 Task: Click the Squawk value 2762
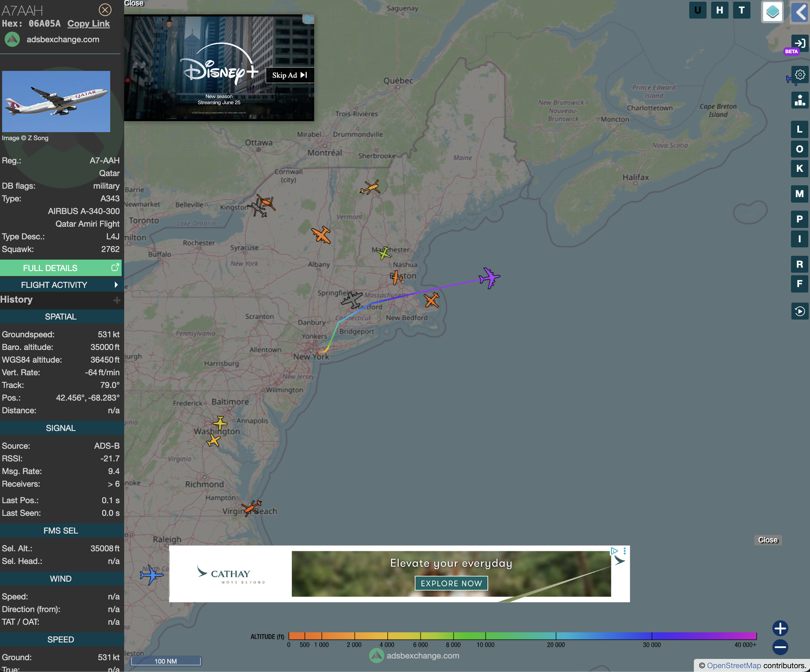(110, 249)
